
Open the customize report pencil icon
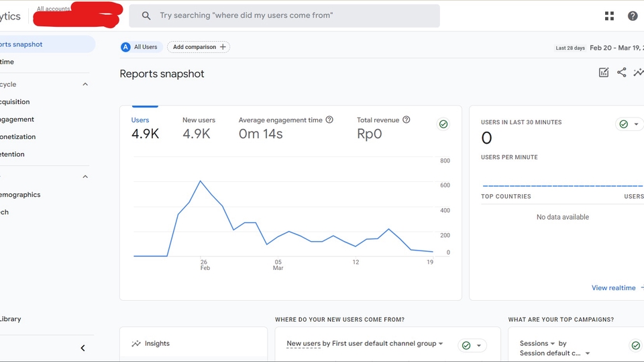604,73
